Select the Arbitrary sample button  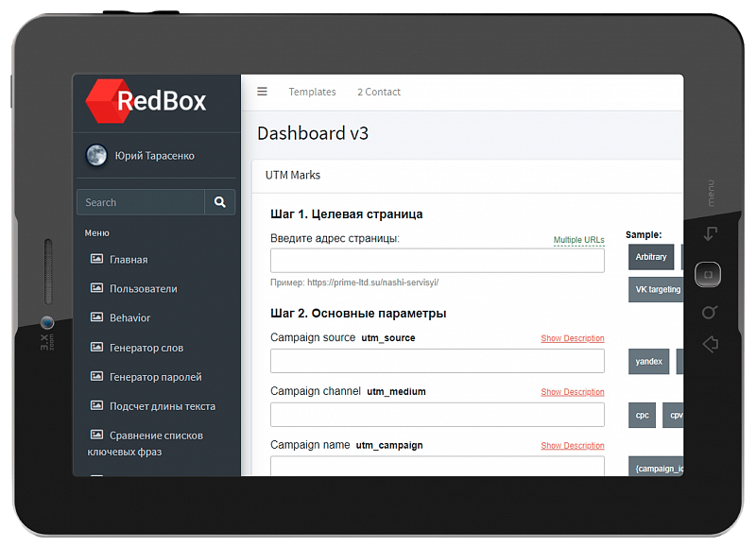[x=650, y=257]
